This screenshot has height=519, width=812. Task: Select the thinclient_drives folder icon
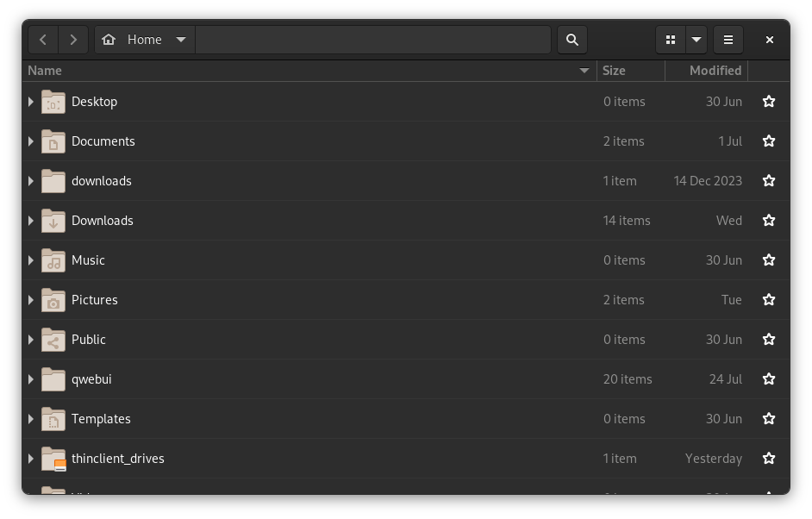click(x=53, y=458)
